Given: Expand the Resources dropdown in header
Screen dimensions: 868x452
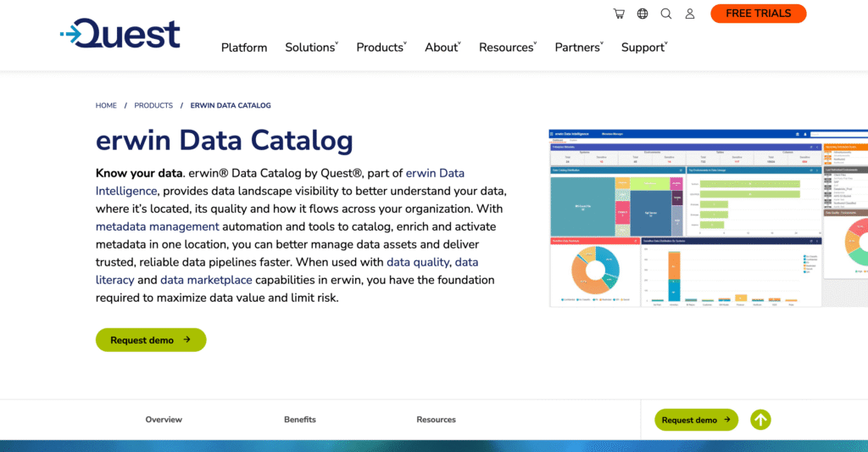Looking at the screenshot, I should 508,47.
